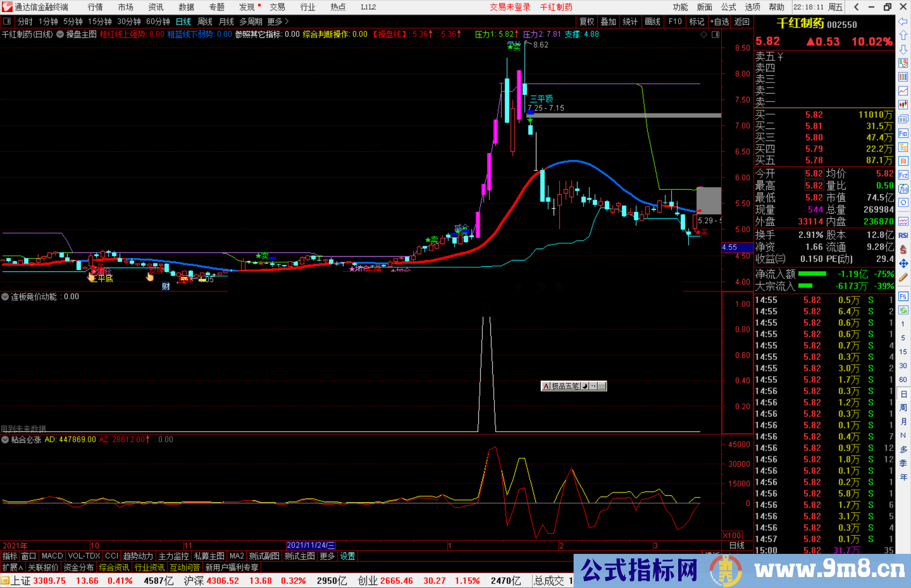
Task: Open the 连板竞价动能 indicator dropdown
Action: (5, 297)
